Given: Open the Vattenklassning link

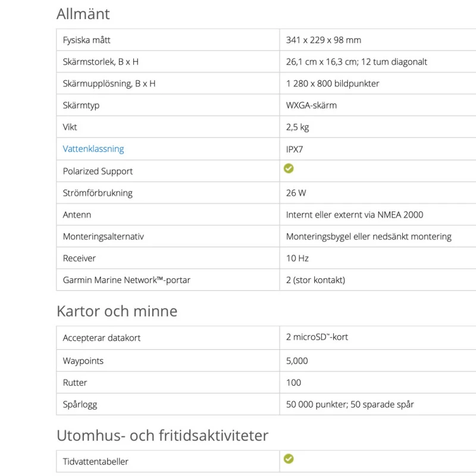Looking at the screenshot, I should 93,149.
